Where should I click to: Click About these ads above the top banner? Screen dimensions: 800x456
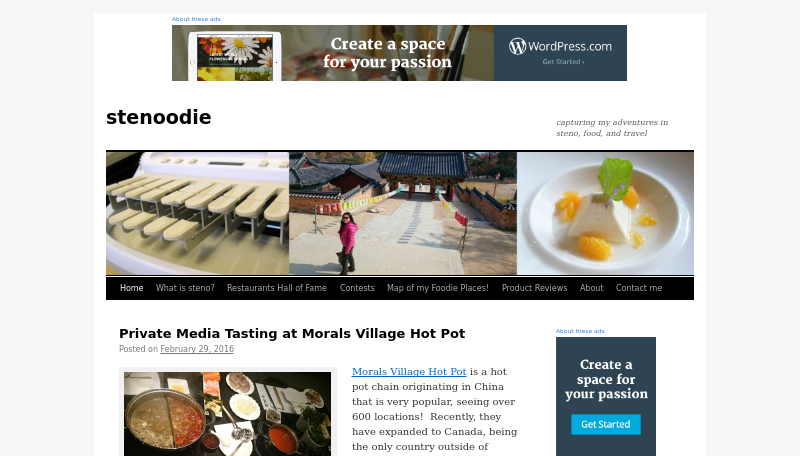[196, 19]
